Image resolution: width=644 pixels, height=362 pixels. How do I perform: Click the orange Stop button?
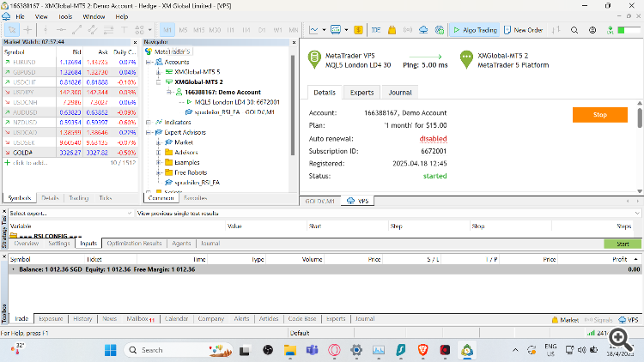click(x=599, y=115)
